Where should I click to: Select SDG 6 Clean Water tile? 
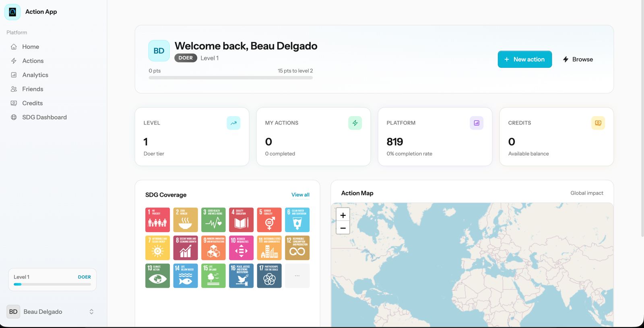point(297,220)
